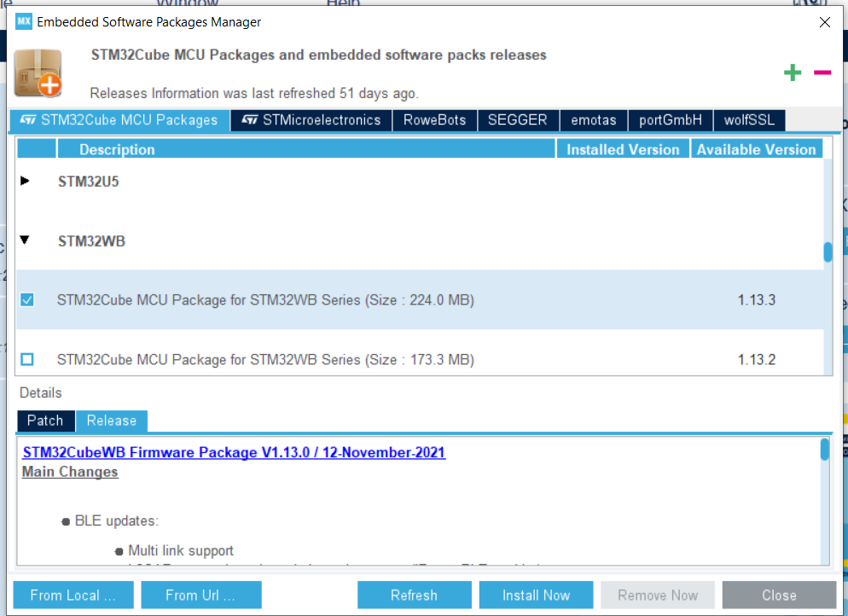This screenshot has width=848, height=616.
Task: Click the From Local button
Action: click(73, 595)
